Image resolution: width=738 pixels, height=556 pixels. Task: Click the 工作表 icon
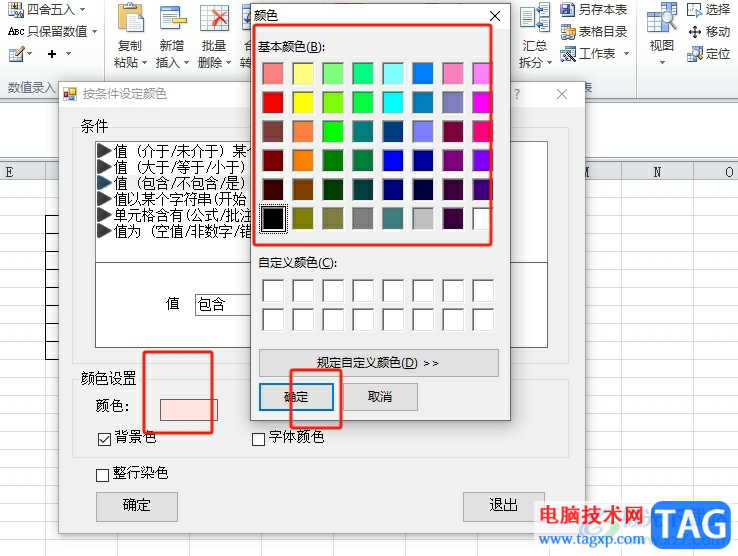click(568, 54)
